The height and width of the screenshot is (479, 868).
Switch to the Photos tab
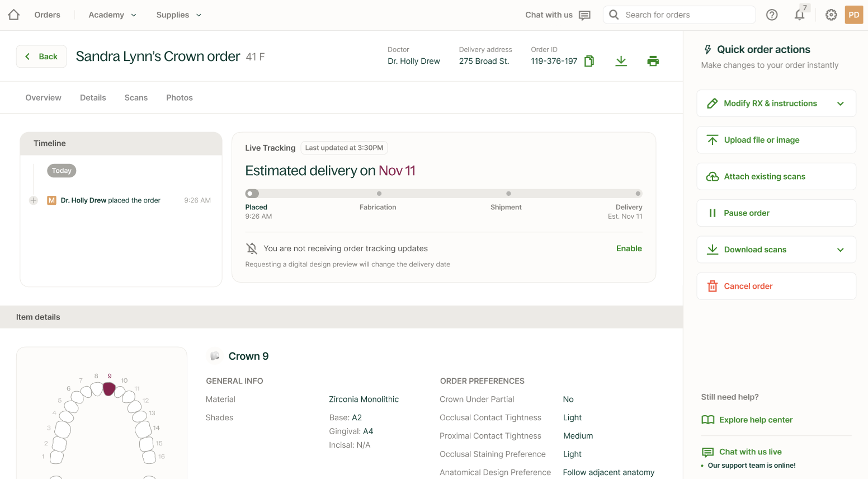pyautogui.click(x=179, y=98)
